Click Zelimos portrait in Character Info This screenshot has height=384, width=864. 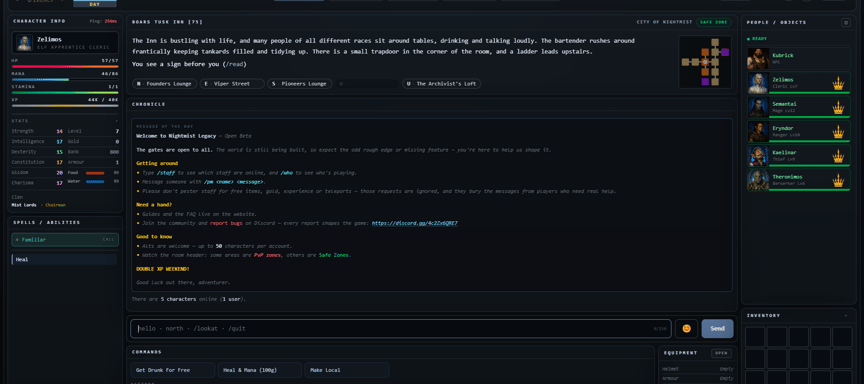[x=24, y=42]
